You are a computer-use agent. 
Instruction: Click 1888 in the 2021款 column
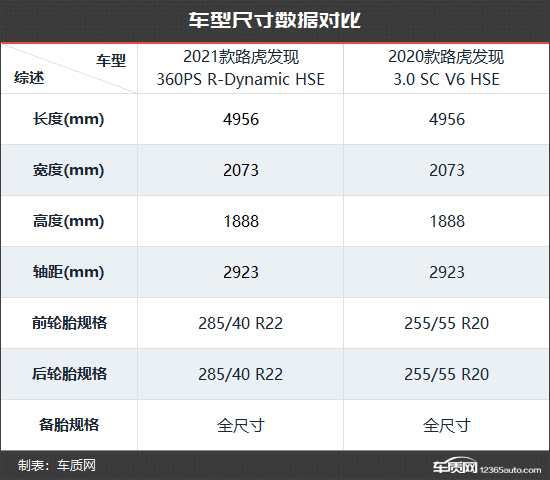click(241, 221)
